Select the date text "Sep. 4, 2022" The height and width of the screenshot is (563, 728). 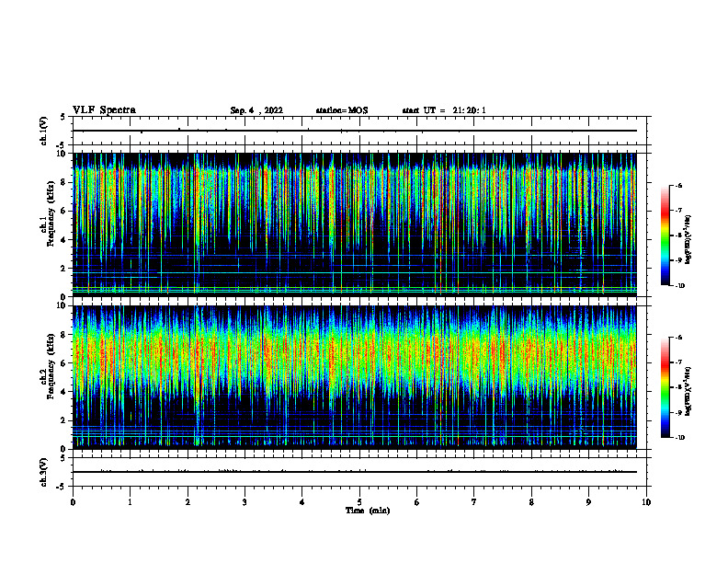click(x=256, y=110)
